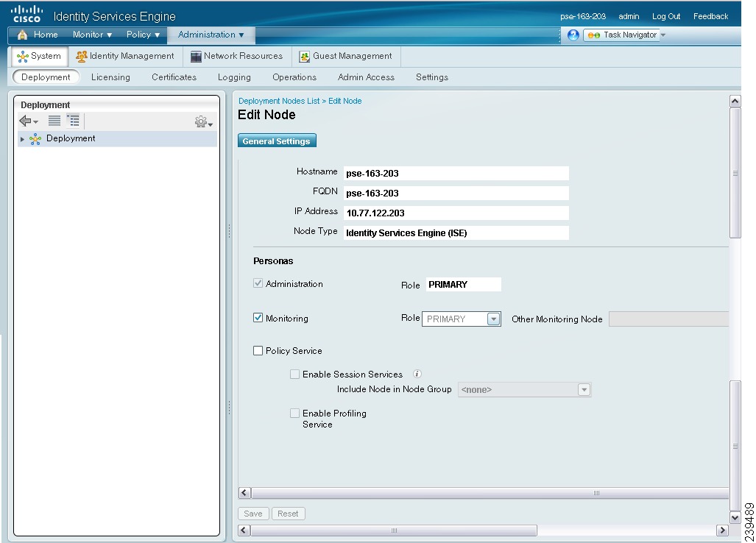Open the Licensing sub-tab

pos(110,77)
